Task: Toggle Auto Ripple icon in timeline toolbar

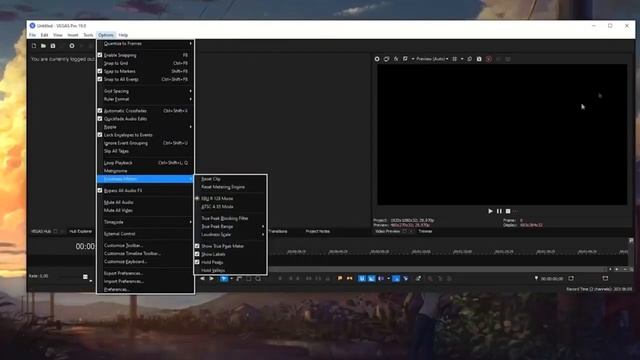Action: pyautogui.click(x=381, y=278)
